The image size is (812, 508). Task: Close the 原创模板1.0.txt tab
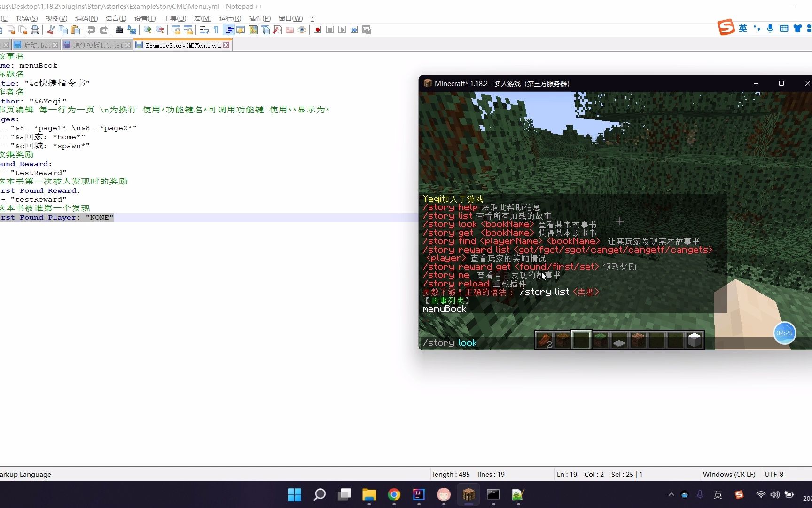[x=127, y=45]
